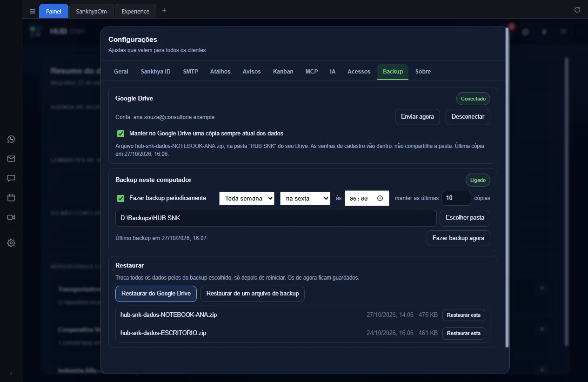Image resolution: width=588 pixels, height=382 pixels.
Task: Open the WhatsApp icon in the sidebar
Action: tap(11, 139)
